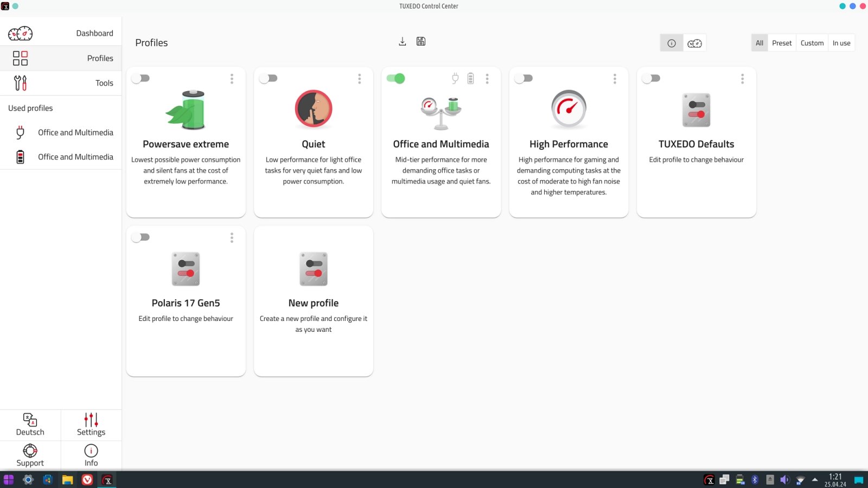Open the Dashboard gauge icon in sidebar
Viewport: 868px width, 488px height.
click(x=20, y=34)
